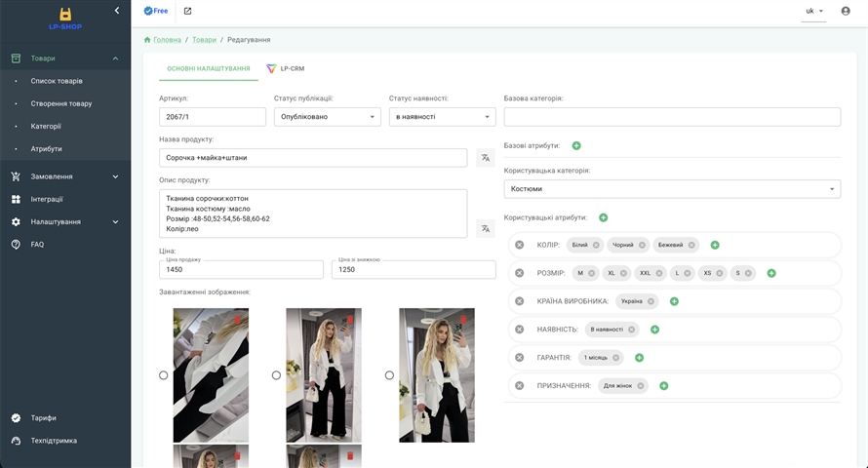Expand the Користувацька категорія dropdown
868x468 pixels.
click(x=672, y=189)
